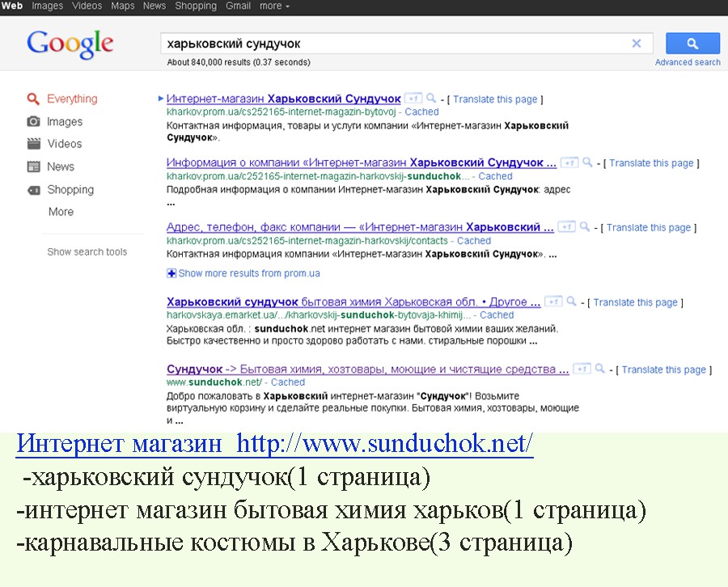Click the plus icon beside Show more results
728x587 pixels.
click(171, 273)
